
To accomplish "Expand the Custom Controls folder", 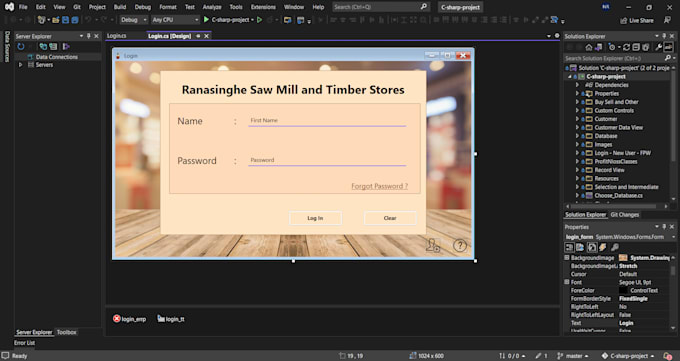I will point(577,111).
